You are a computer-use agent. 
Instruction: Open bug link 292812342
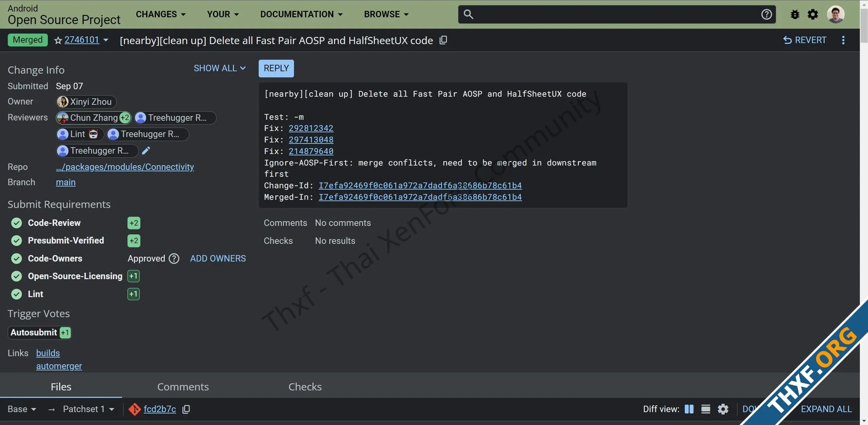tap(311, 128)
